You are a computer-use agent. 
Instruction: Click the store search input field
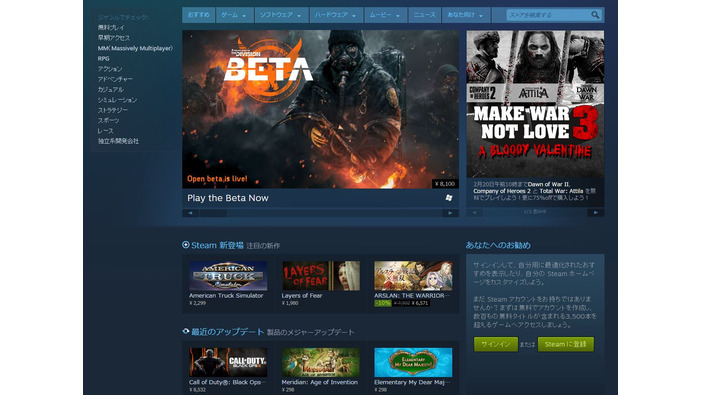coord(548,15)
